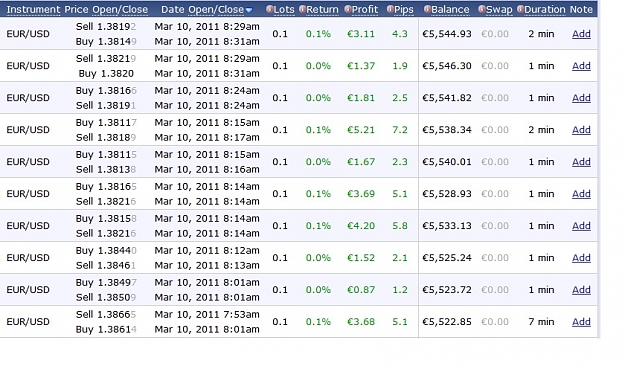The width and height of the screenshot is (625, 366).
Task: Click the info icon beside Profit header
Action: [x=348, y=9]
